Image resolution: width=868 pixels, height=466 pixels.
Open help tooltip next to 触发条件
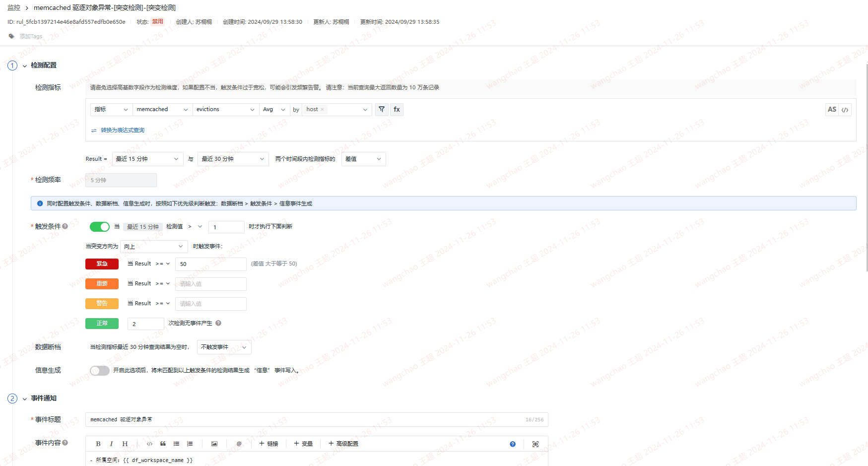tap(65, 226)
